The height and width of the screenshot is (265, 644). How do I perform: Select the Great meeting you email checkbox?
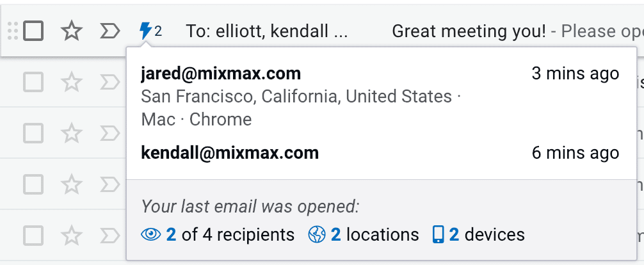click(33, 31)
